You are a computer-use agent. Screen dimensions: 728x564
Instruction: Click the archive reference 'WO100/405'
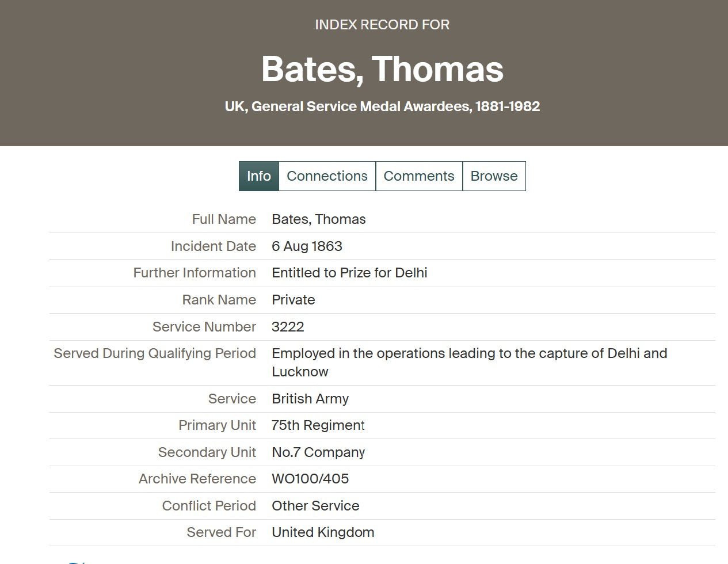[x=310, y=479]
